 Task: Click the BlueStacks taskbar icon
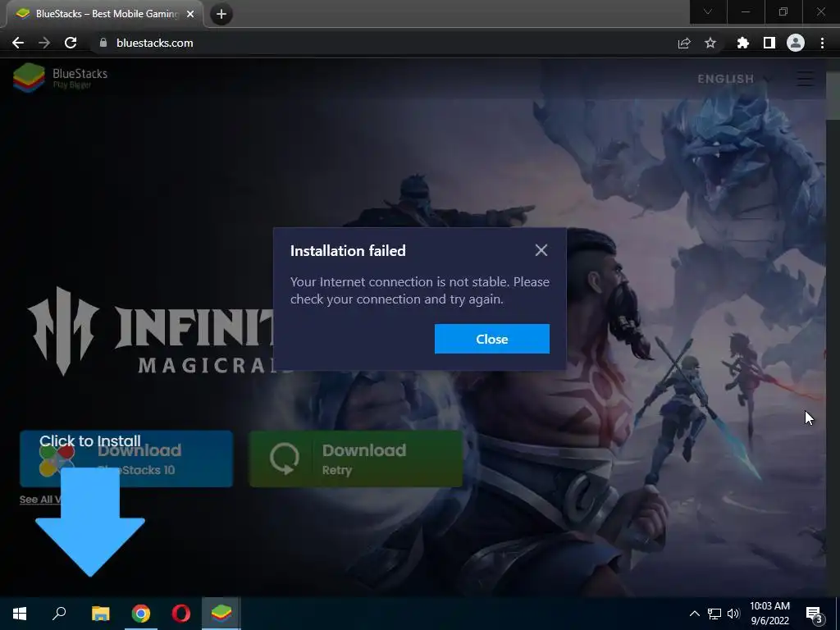(x=221, y=614)
